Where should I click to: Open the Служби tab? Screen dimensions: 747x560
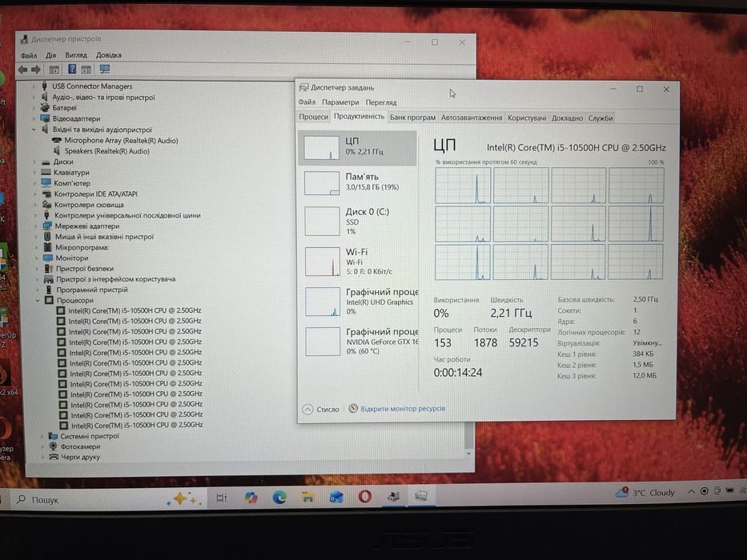600,118
